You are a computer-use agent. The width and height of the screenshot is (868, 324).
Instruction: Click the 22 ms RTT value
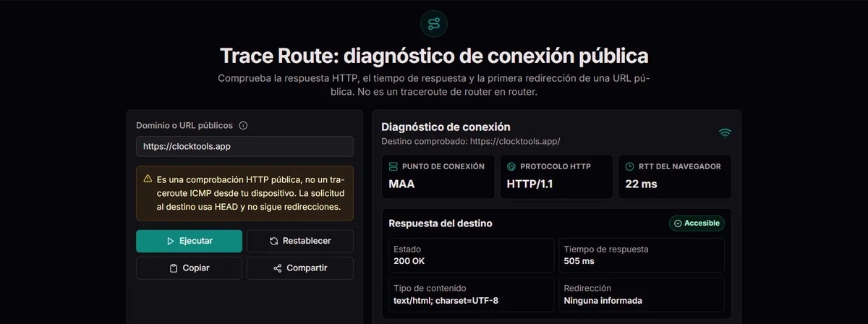click(x=641, y=184)
